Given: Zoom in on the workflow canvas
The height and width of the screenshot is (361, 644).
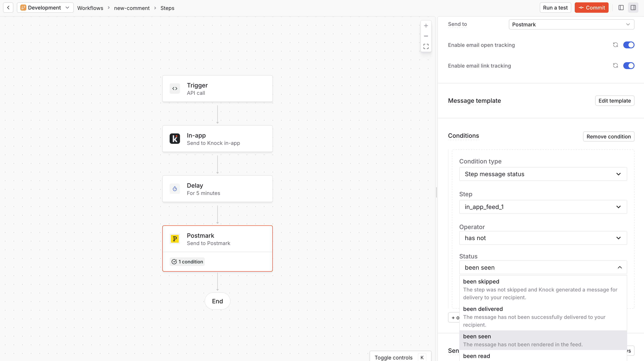Looking at the screenshot, I should pyautogui.click(x=426, y=25).
